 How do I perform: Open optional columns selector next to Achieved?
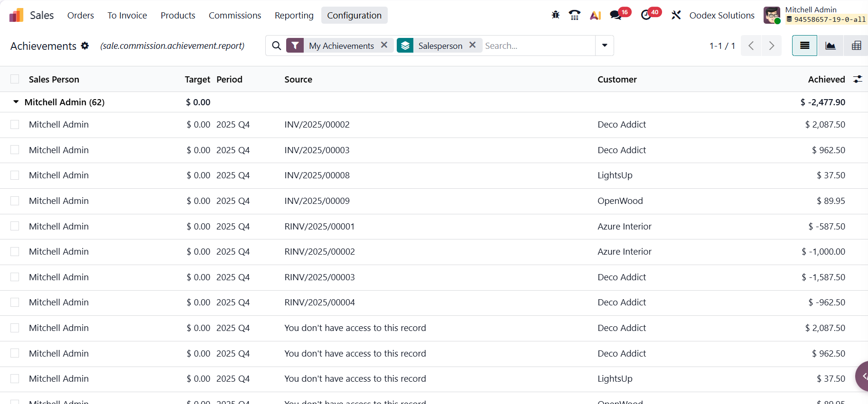(858, 79)
